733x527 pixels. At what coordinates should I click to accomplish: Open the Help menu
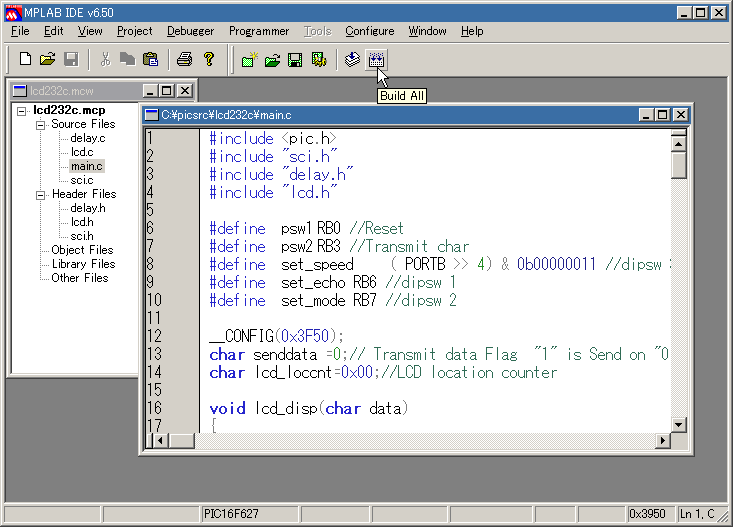[x=472, y=31]
